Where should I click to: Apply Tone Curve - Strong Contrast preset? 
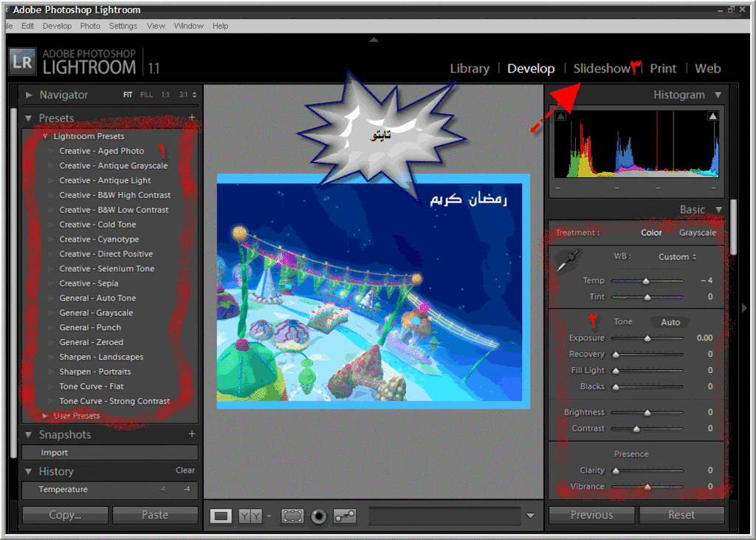[x=114, y=401]
